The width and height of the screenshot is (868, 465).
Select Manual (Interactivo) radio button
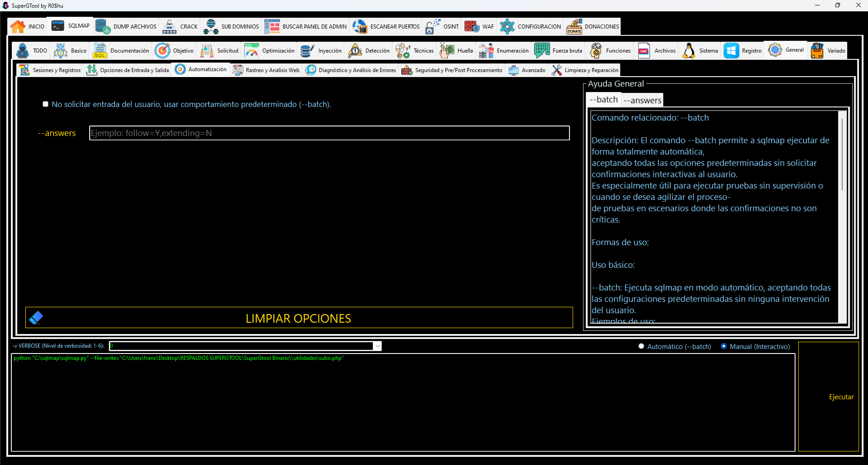point(723,346)
